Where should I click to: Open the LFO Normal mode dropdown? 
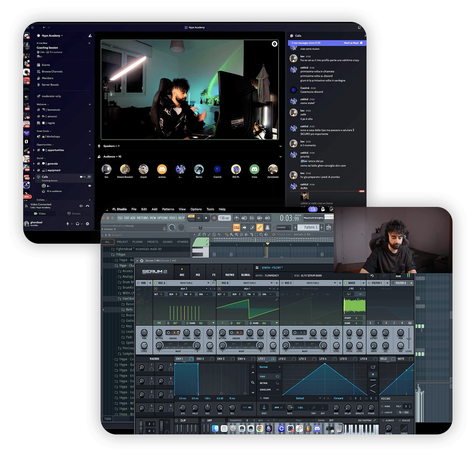pos(270,367)
